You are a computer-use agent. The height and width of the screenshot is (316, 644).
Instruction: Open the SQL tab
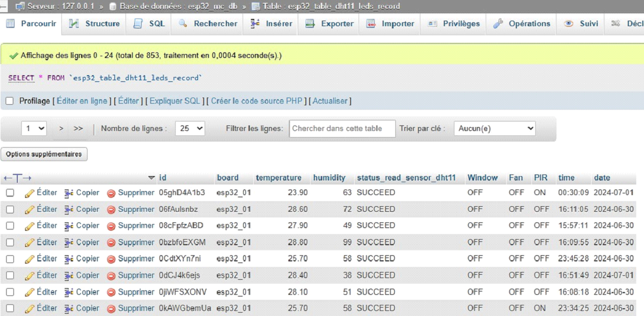150,23
